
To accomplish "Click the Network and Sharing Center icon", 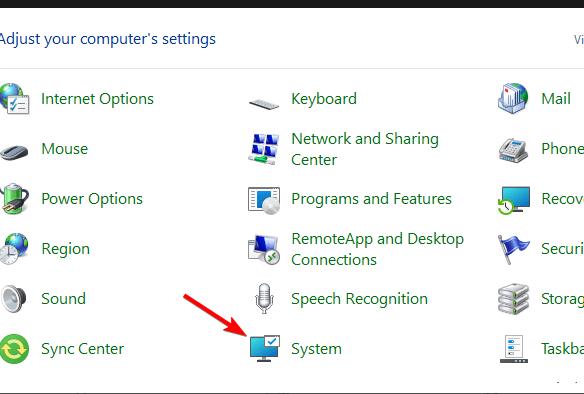I will click(x=264, y=149).
